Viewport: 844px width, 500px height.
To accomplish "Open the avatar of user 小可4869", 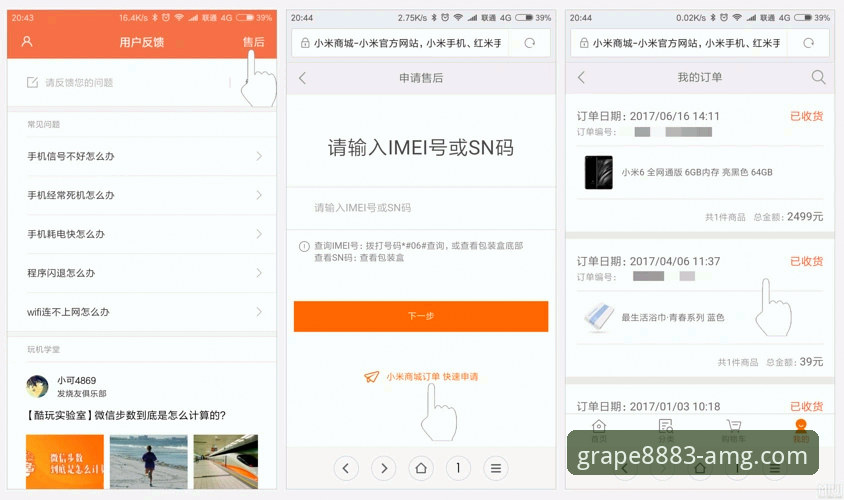I will point(37,386).
